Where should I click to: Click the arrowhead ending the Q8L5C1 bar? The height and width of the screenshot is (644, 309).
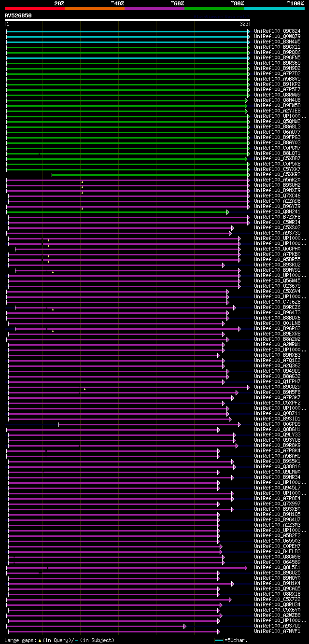[246, 567]
